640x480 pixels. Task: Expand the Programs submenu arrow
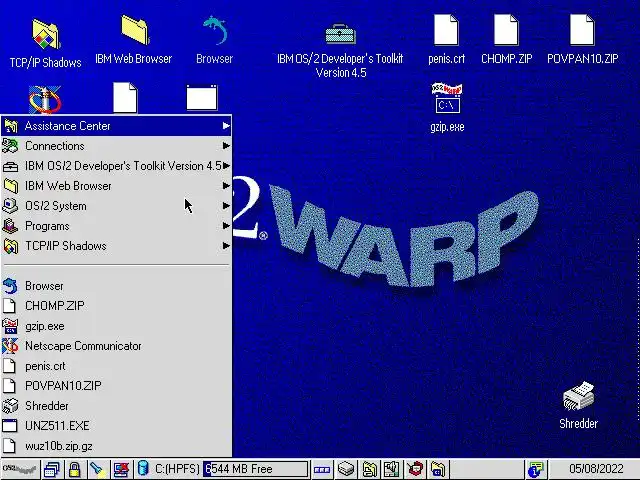click(x=226, y=226)
